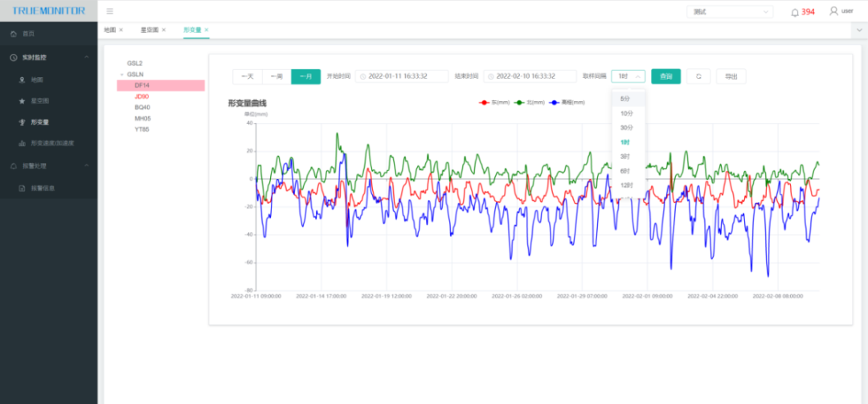Select 30分 from the sampling interval list
The width and height of the screenshot is (868, 404).
tap(627, 128)
